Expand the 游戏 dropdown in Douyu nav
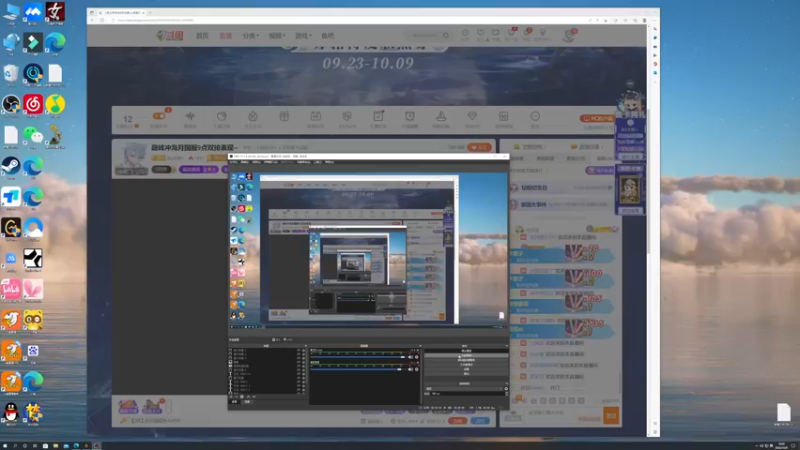The height and width of the screenshot is (450, 800). tap(303, 36)
